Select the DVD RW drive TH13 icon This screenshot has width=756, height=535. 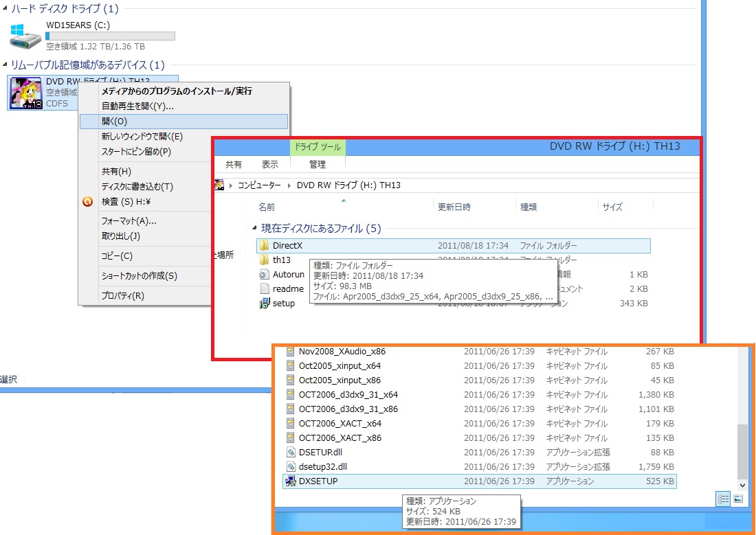tap(26, 93)
